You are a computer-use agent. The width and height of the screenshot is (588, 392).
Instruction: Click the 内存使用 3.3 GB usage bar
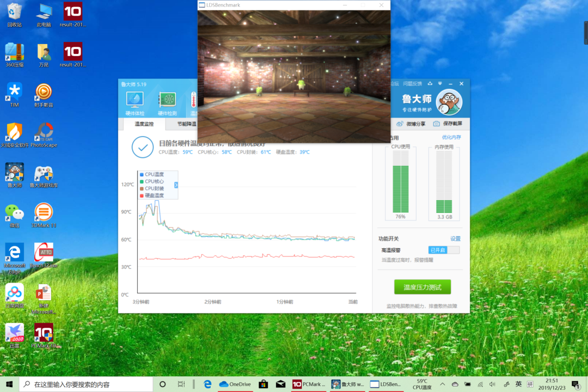tap(444, 182)
